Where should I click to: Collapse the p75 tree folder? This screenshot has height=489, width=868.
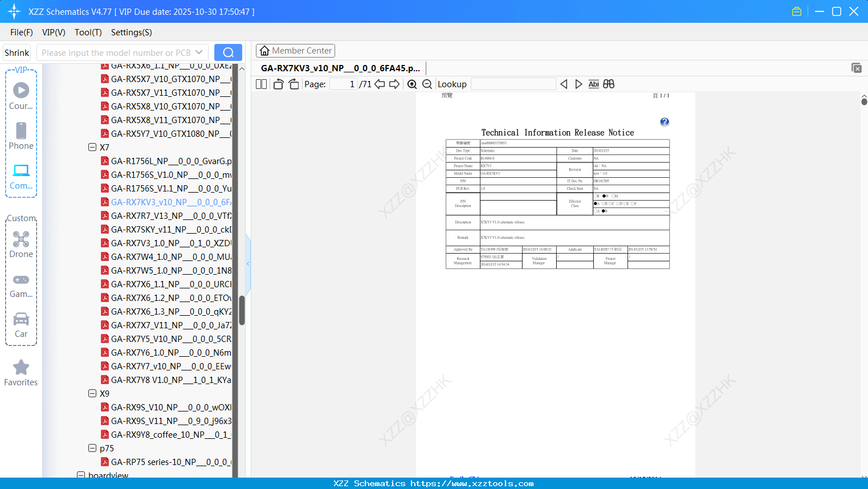tap(92, 448)
